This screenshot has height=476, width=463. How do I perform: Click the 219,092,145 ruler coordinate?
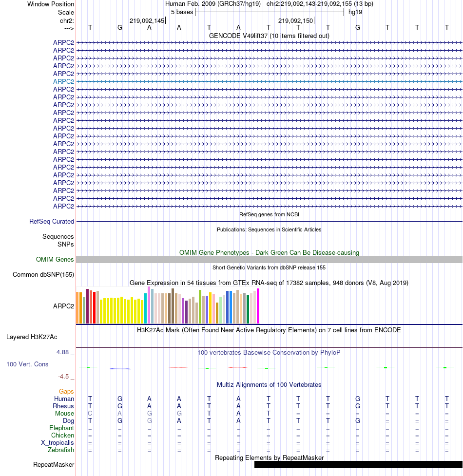click(147, 20)
